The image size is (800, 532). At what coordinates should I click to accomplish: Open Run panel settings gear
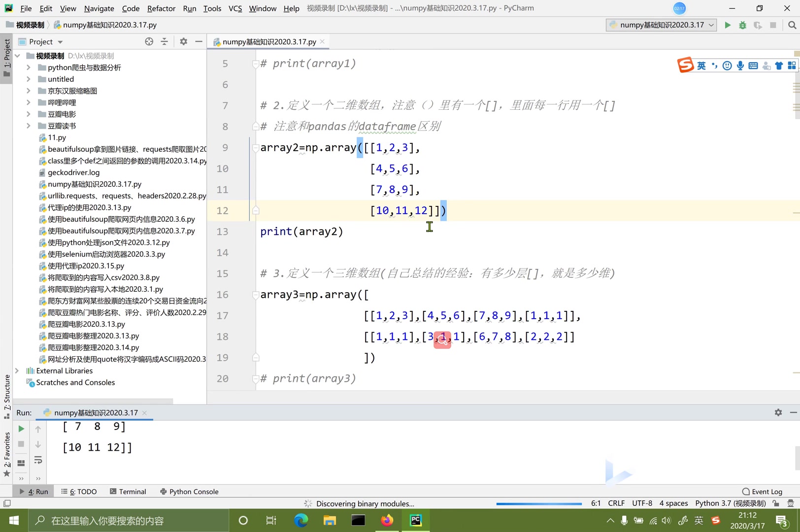[x=778, y=413]
